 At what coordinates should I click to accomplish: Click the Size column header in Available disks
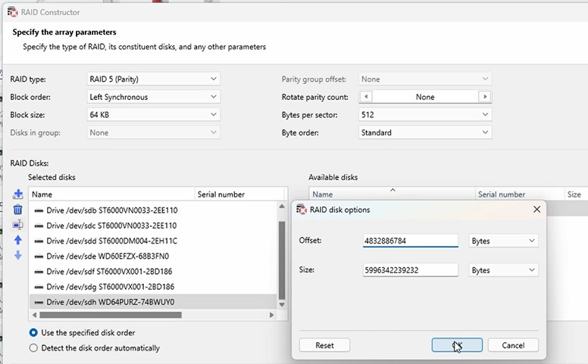click(576, 194)
